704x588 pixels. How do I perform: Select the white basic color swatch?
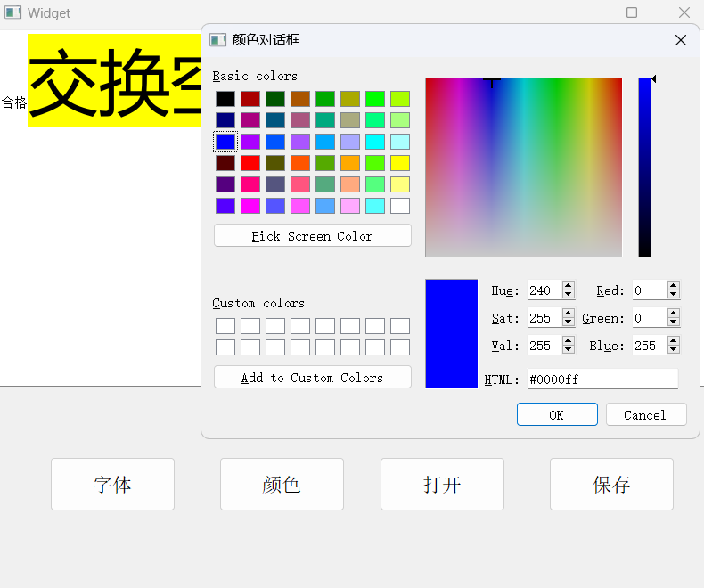(400, 206)
